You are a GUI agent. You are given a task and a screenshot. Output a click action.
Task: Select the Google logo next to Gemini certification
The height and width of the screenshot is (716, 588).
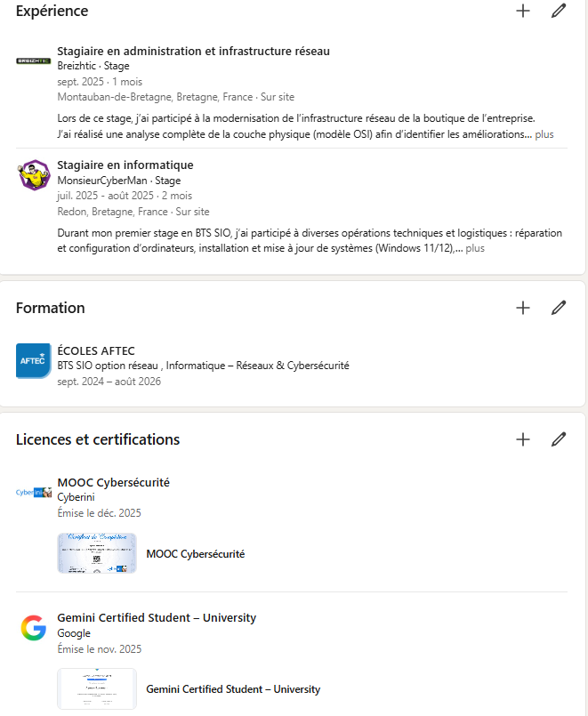33,628
